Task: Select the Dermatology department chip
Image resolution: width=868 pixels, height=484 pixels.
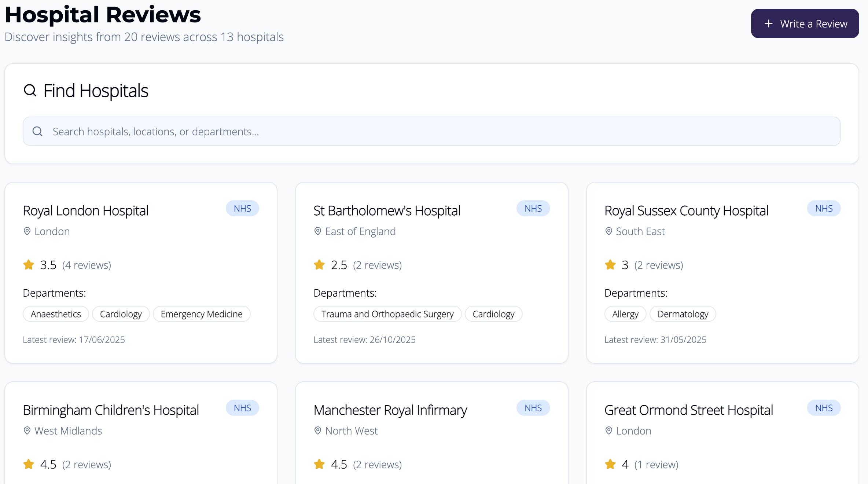Action: (x=683, y=314)
